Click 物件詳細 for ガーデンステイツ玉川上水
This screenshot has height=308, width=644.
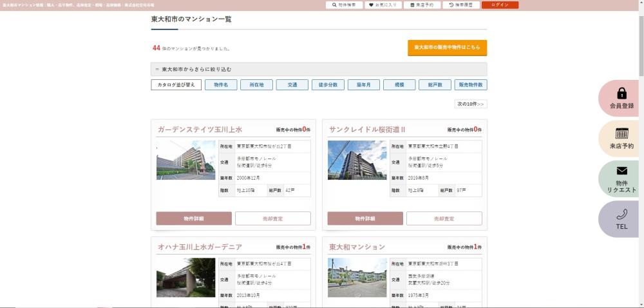[x=194, y=218]
